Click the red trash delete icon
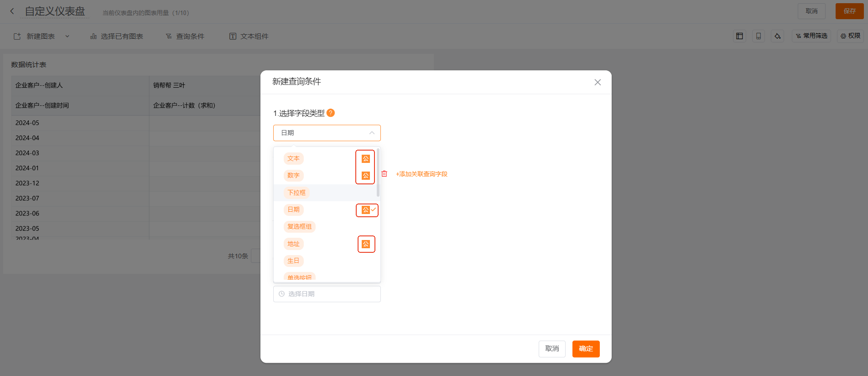868x376 pixels. click(x=384, y=174)
